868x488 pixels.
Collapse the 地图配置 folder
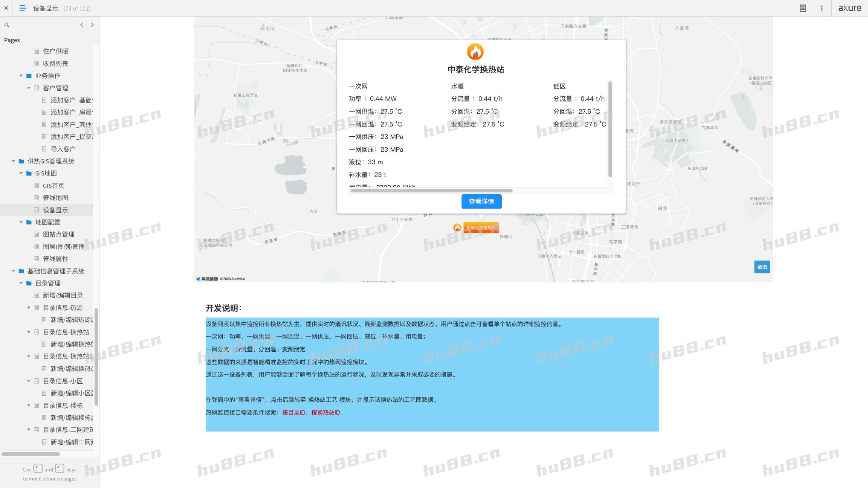click(21, 222)
